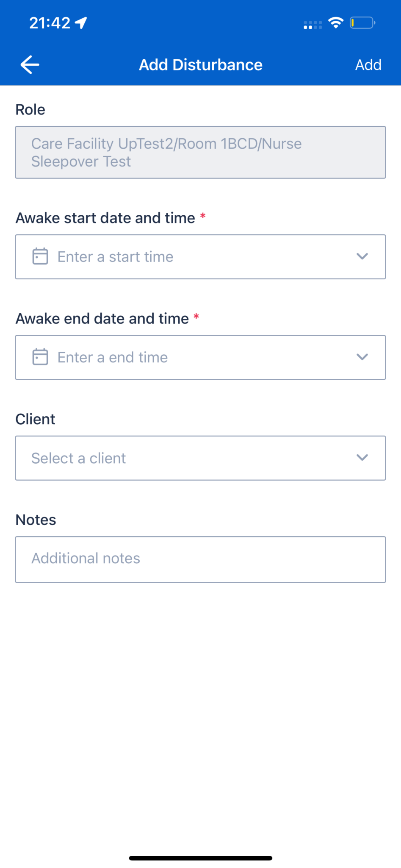The width and height of the screenshot is (401, 868).
Task: Click the Enter a end time field
Action: (x=169, y=357)
